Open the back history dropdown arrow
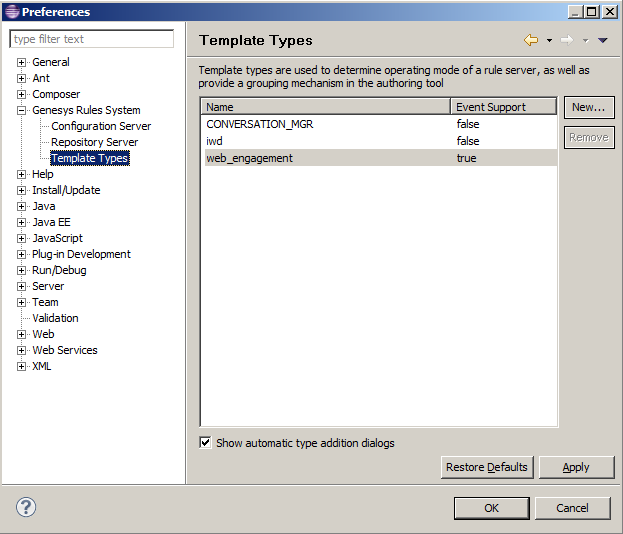 tap(549, 40)
